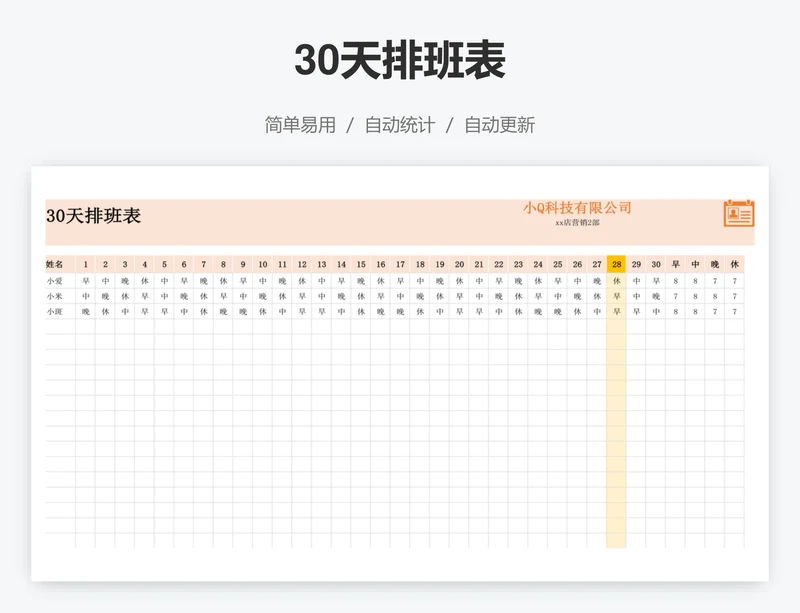The width and height of the screenshot is (800, 613).
Task: Select the day '15' column header
Action: coord(361,264)
